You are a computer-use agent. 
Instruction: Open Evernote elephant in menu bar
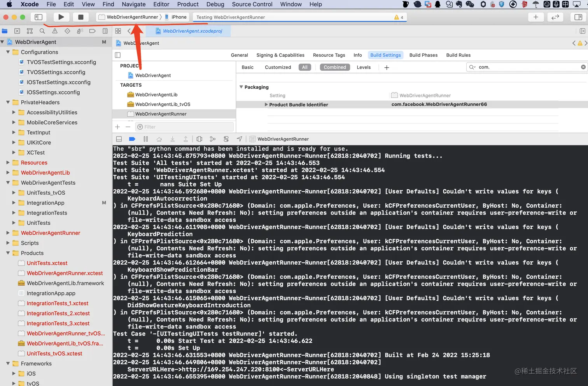[x=458, y=4]
